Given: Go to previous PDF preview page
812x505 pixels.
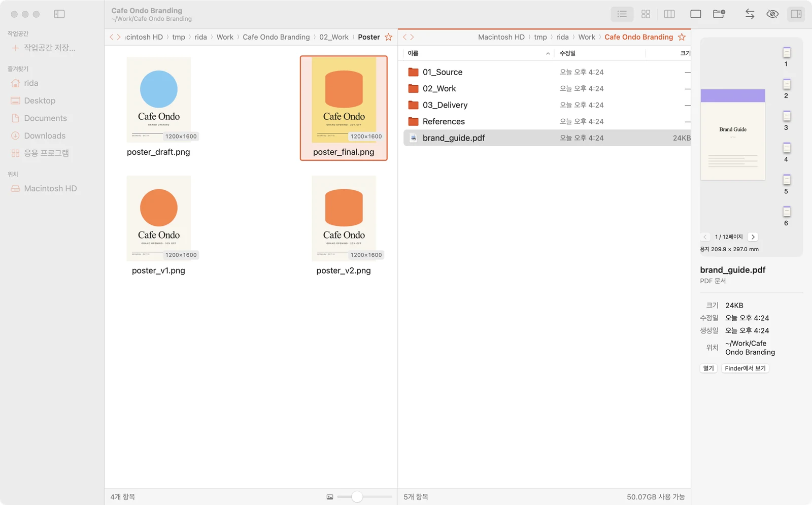Looking at the screenshot, I should click(705, 237).
